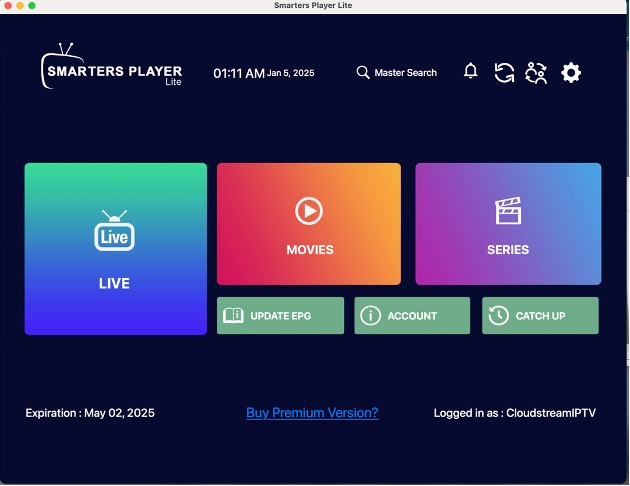Click the play circle icon in MOVIES
Screen dimensions: 630x486
pos(309,211)
